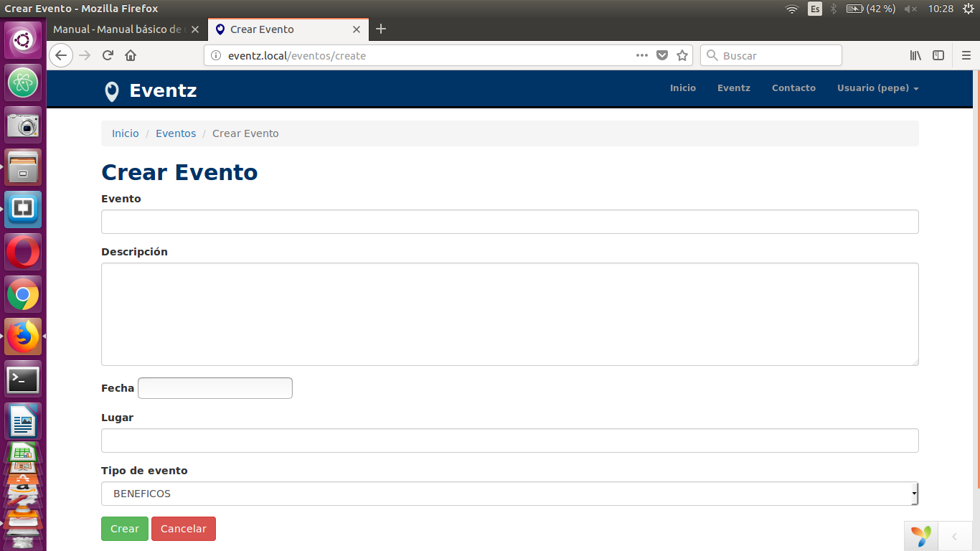Open the battery indicator showing 42 %

(871, 9)
